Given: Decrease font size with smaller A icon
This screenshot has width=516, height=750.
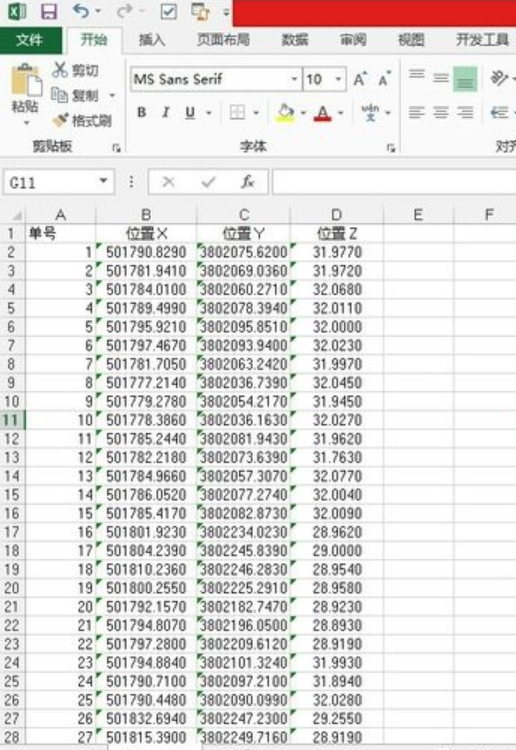Looking at the screenshot, I should 384,79.
